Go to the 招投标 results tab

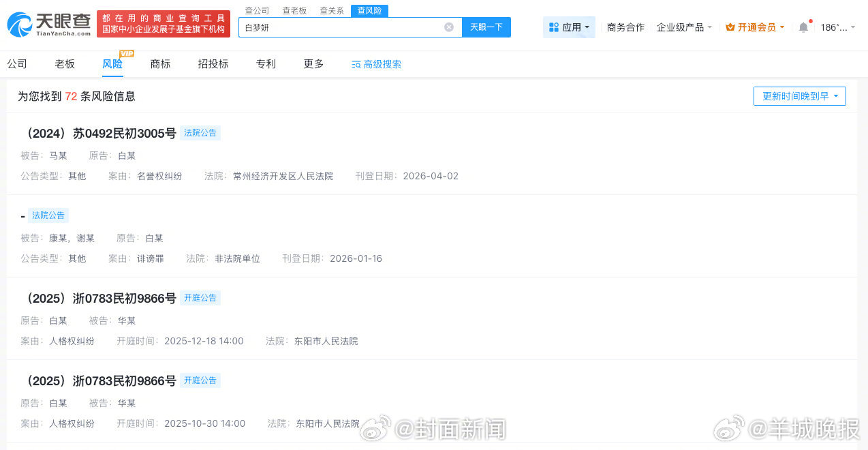point(213,64)
